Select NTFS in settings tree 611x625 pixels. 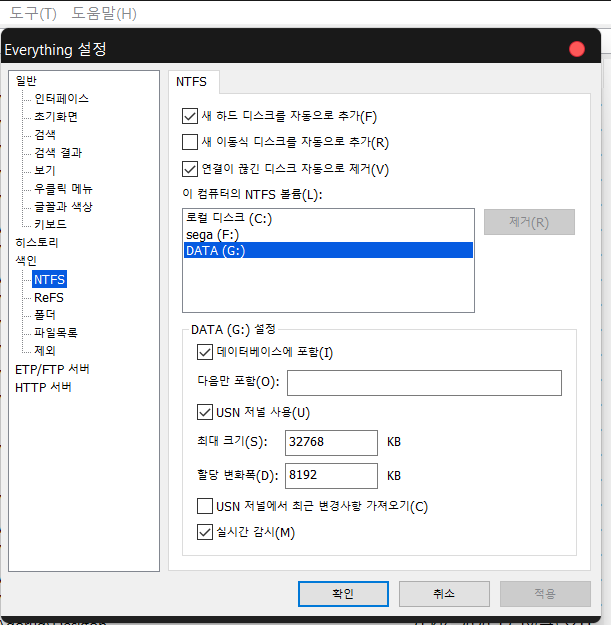[x=49, y=279]
